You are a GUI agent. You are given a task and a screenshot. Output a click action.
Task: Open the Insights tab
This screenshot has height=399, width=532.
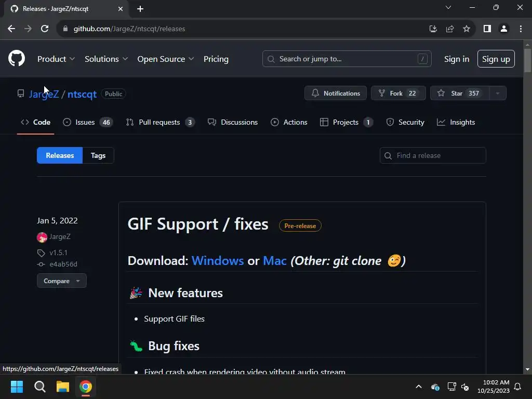point(456,122)
